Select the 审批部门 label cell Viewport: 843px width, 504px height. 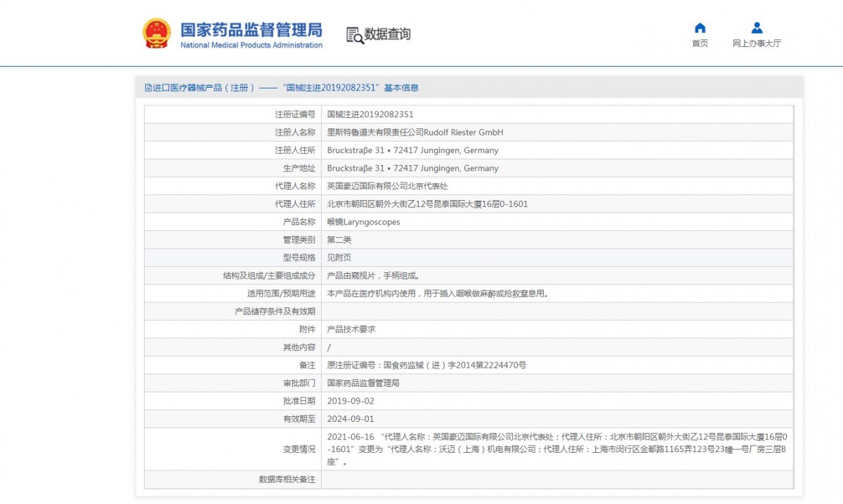tap(233, 383)
